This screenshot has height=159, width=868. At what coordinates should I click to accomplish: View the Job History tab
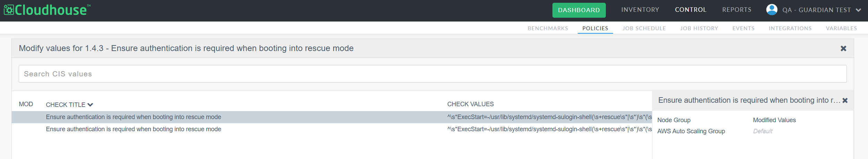pyautogui.click(x=699, y=28)
